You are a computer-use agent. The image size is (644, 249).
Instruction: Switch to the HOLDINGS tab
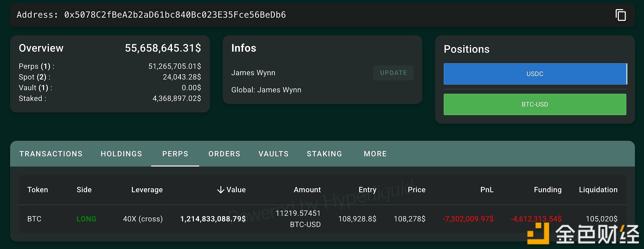[x=121, y=154]
